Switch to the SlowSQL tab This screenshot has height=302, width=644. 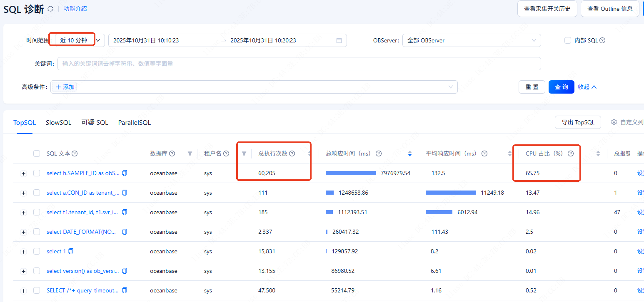(58, 123)
